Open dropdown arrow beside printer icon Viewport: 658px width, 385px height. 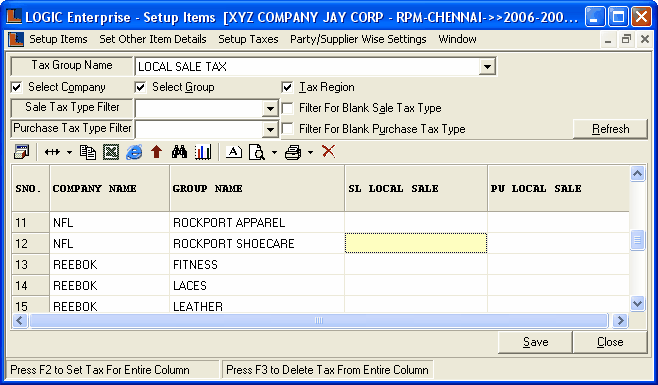(x=310, y=152)
